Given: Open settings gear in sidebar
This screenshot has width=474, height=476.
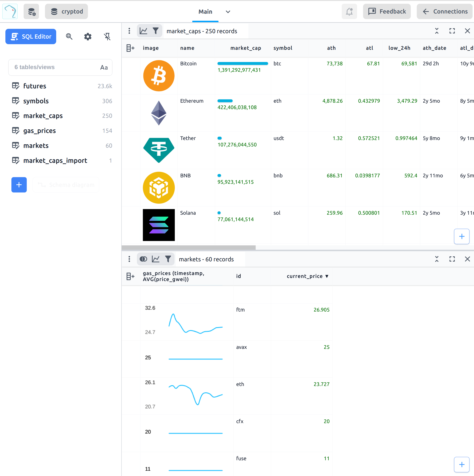Looking at the screenshot, I should click(88, 37).
